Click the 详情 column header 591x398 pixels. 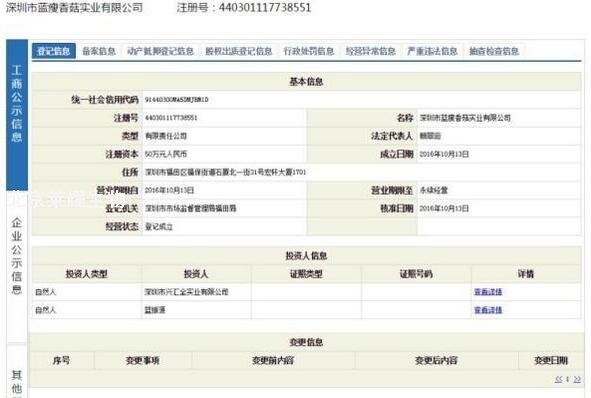tap(526, 274)
